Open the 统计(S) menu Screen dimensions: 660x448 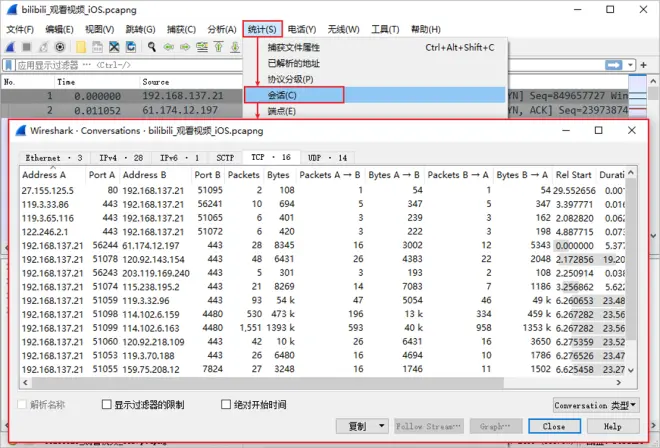coord(262,29)
